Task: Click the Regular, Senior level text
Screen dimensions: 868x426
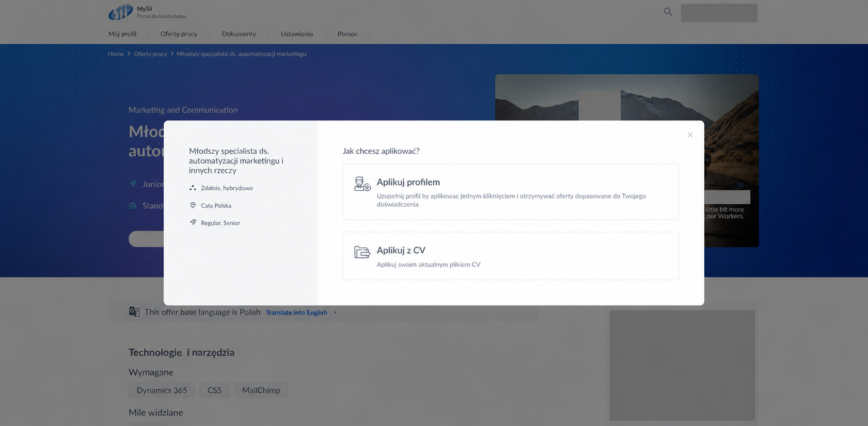Action: 221,223
